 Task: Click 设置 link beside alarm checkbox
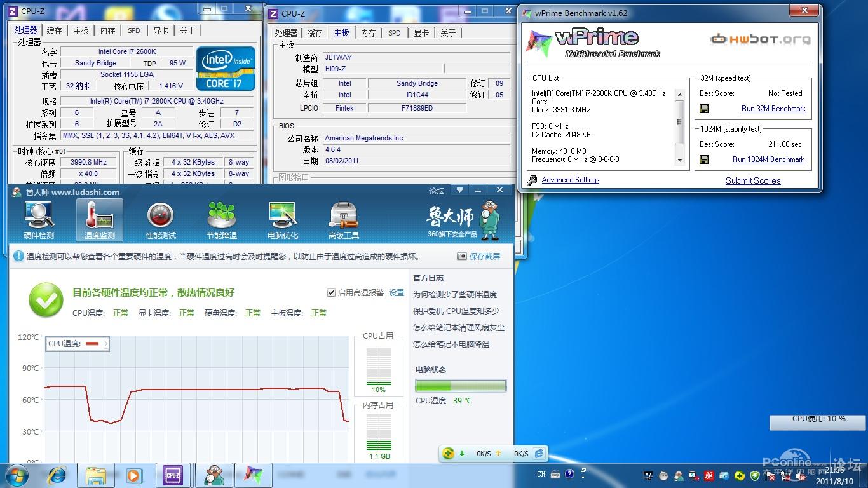pos(397,293)
